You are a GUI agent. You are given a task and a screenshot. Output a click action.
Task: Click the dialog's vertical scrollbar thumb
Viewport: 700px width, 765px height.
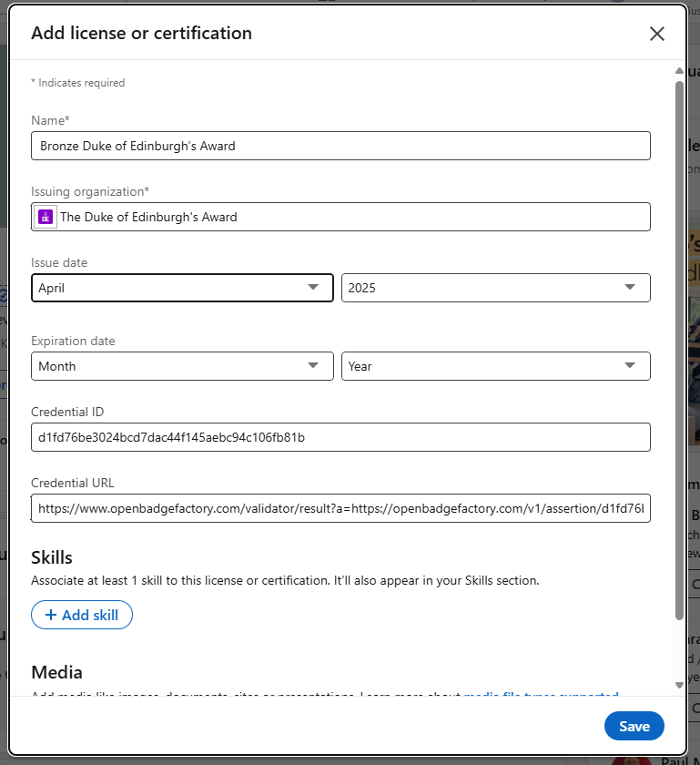point(679,346)
